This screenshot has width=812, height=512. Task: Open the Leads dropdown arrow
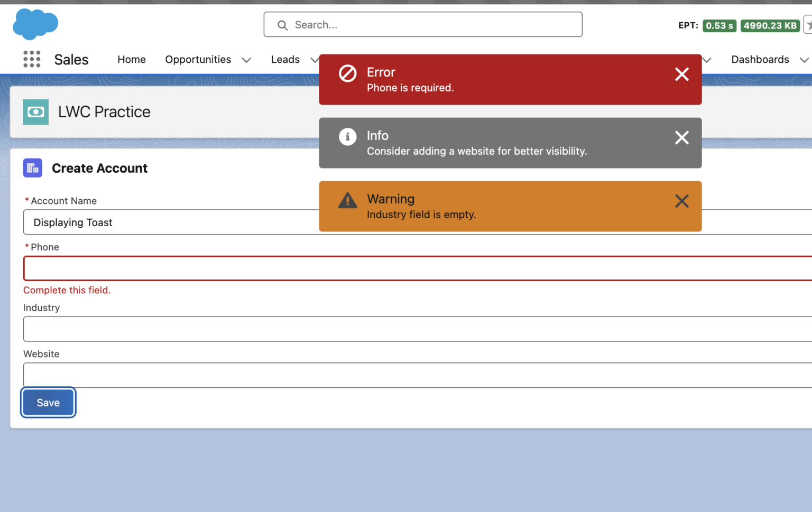315,60
